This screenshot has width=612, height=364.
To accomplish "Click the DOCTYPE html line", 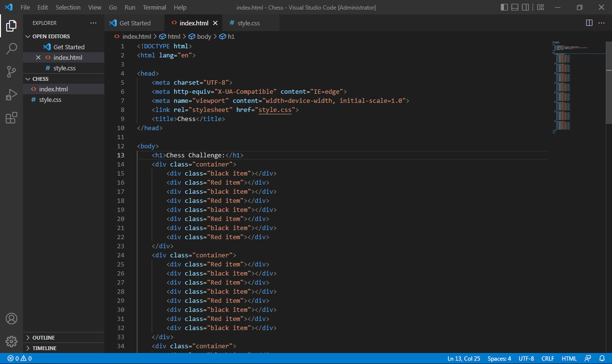I will pos(164,46).
